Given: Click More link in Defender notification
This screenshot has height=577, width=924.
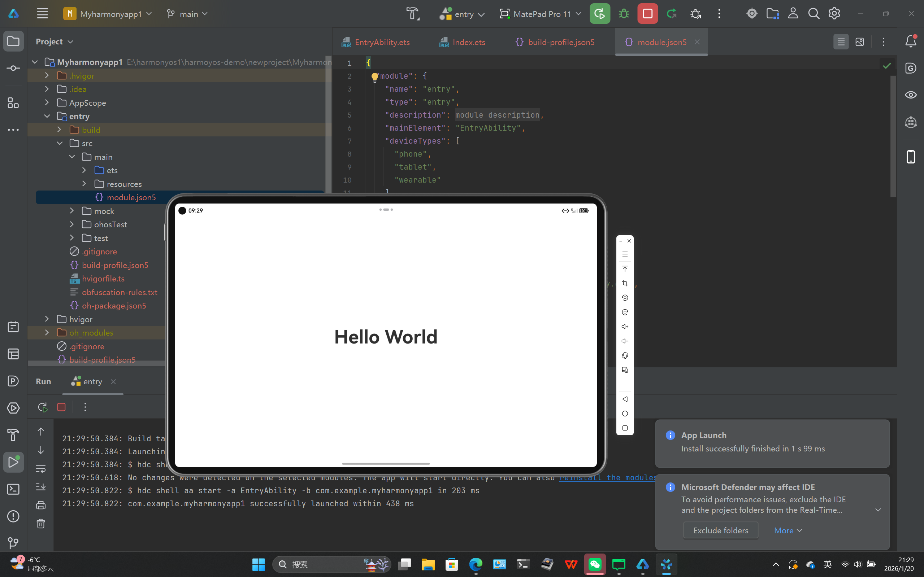Looking at the screenshot, I should 788,530.
